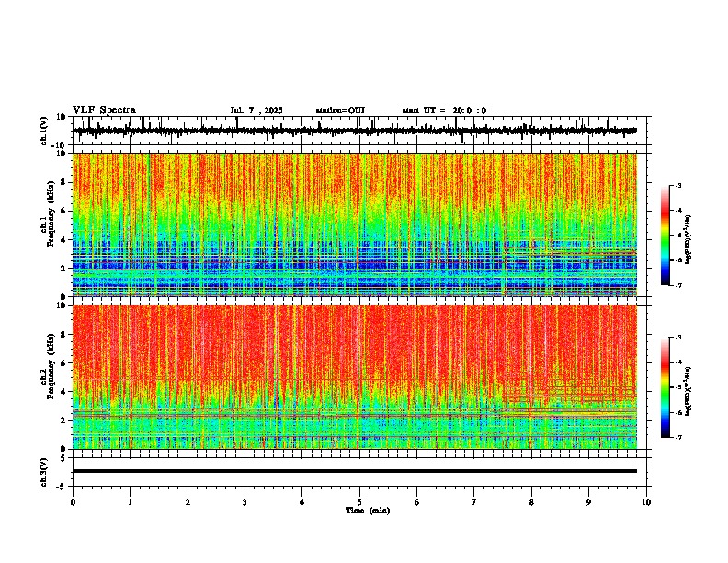The height and width of the screenshot is (563, 728).
Task: Click the ch.2 color scale bar
Action: coord(665,387)
